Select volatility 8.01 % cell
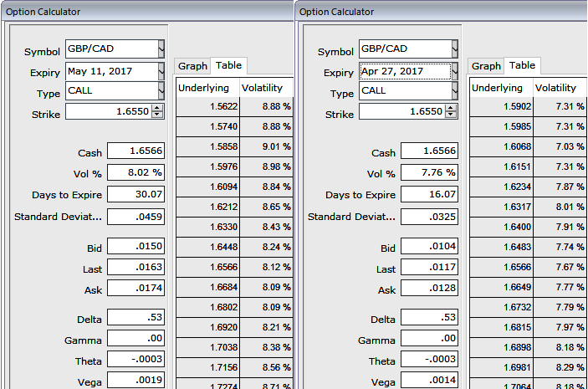588x389 pixels. pyautogui.click(x=560, y=207)
